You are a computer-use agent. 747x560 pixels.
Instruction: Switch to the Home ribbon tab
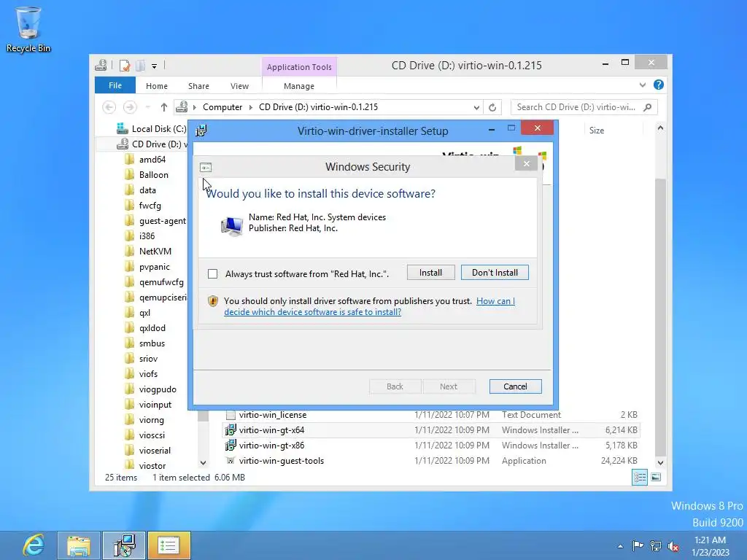[157, 86]
